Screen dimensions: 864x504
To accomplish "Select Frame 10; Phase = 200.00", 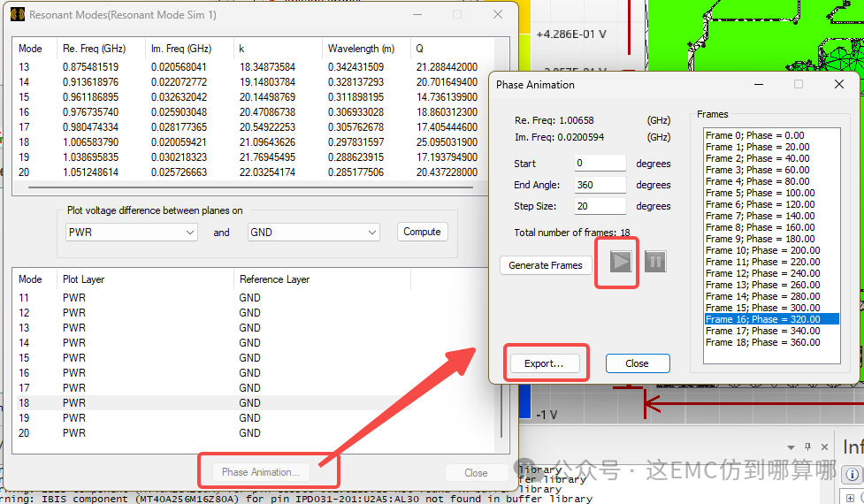I will coord(771,250).
